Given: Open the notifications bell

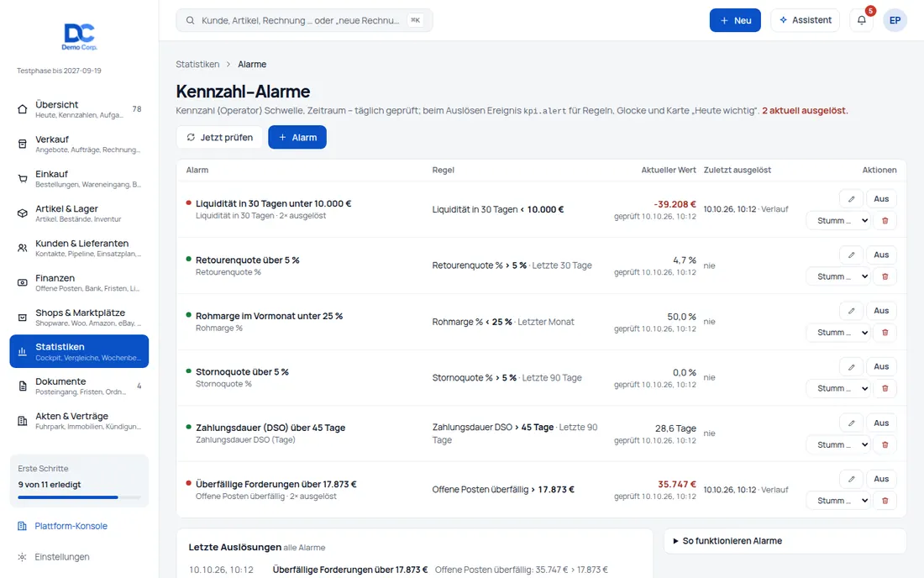Looking at the screenshot, I should [x=861, y=20].
